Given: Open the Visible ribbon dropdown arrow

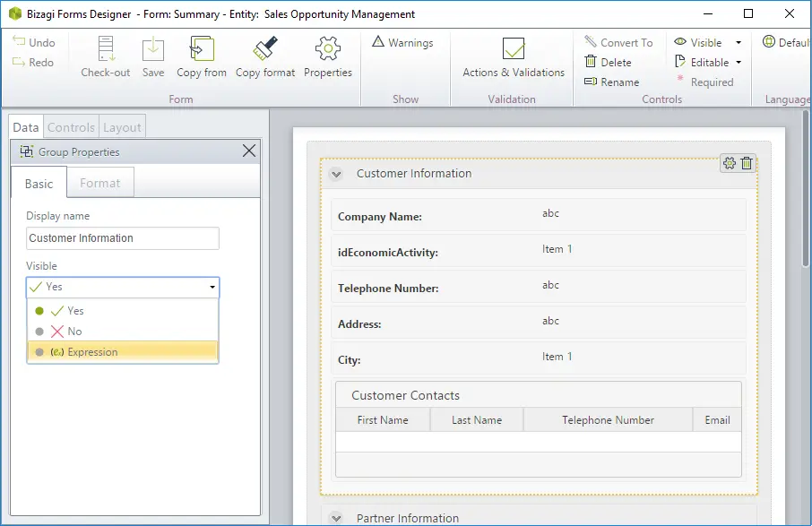Looking at the screenshot, I should click(x=739, y=42).
